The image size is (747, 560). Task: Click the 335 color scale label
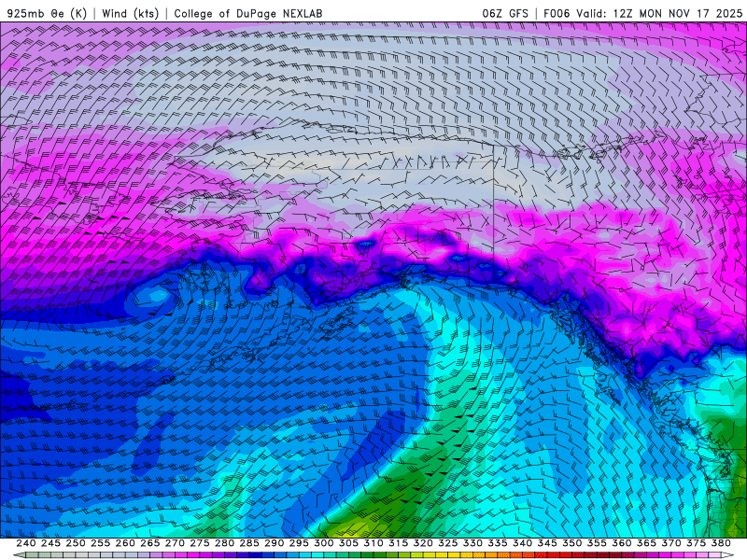click(498, 543)
